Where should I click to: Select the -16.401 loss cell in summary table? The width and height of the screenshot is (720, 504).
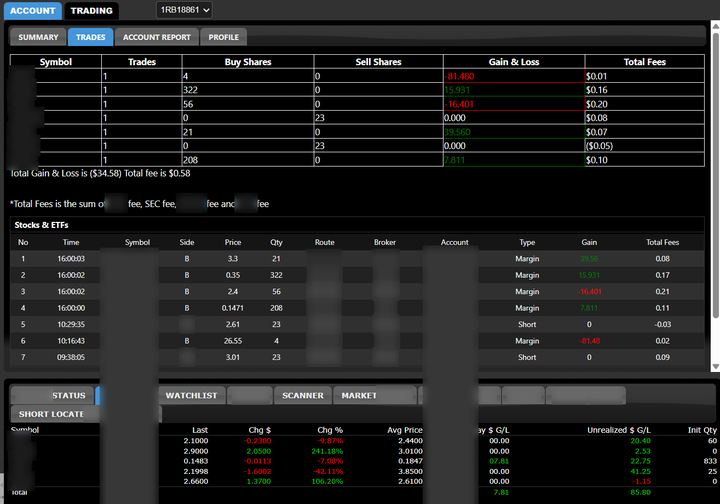[514, 104]
